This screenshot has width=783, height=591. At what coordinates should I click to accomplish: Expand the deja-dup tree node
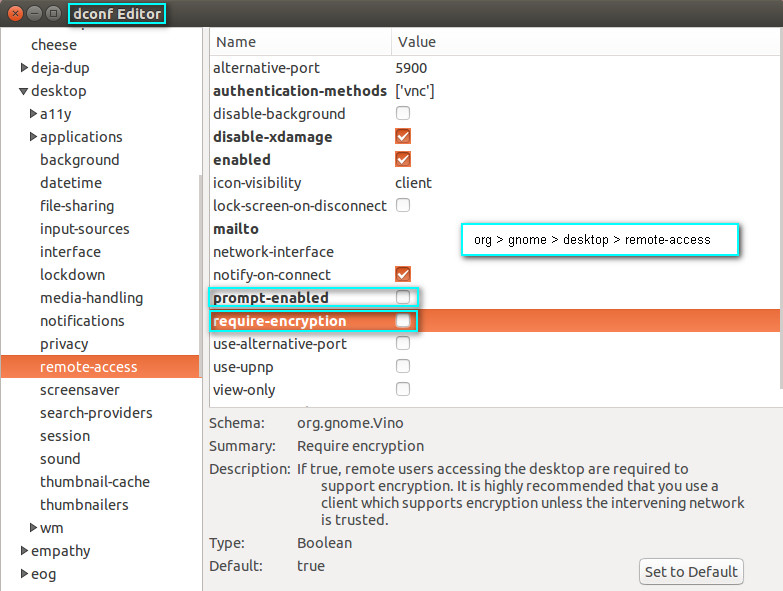point(24,68)
